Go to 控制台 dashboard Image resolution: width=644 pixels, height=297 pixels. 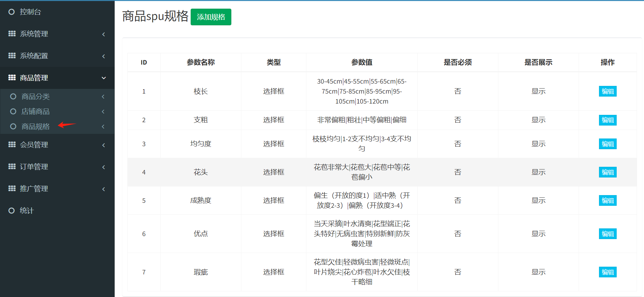pyautogui.click(x=30, y=12)
